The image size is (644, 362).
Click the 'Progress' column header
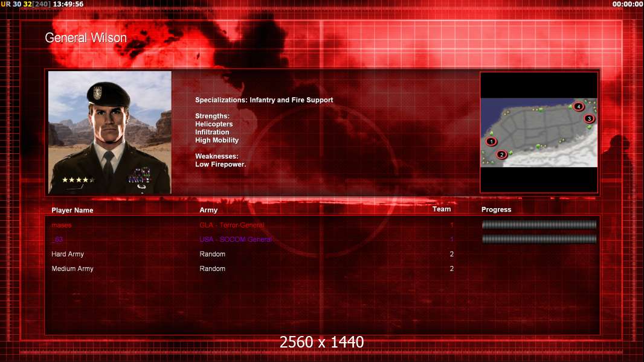pos(496,209)
